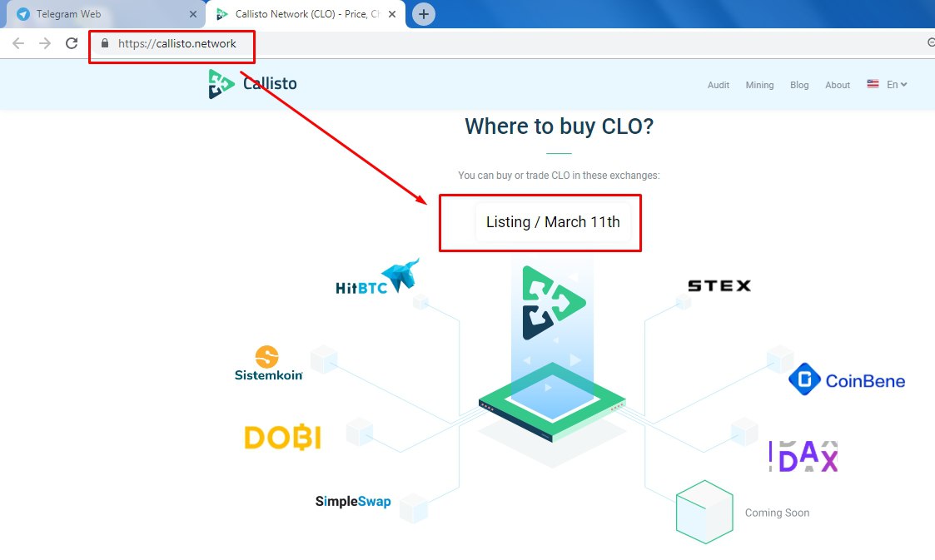The height and width of the screenshot is (560, 935).
Task: Click the 'You can buy or trade CLO' text
Action: (x=559, y=175)
